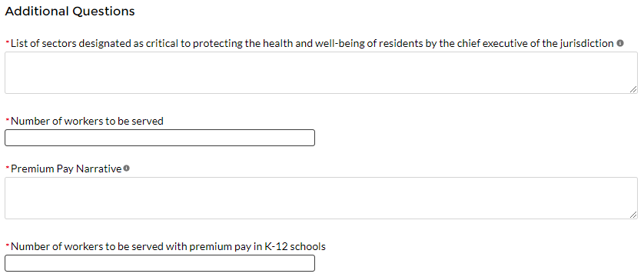Screen dimensions: 644x277
Task: Click required asterisk before 'Number of workers to be served'
Action: [x=8, y=119]
